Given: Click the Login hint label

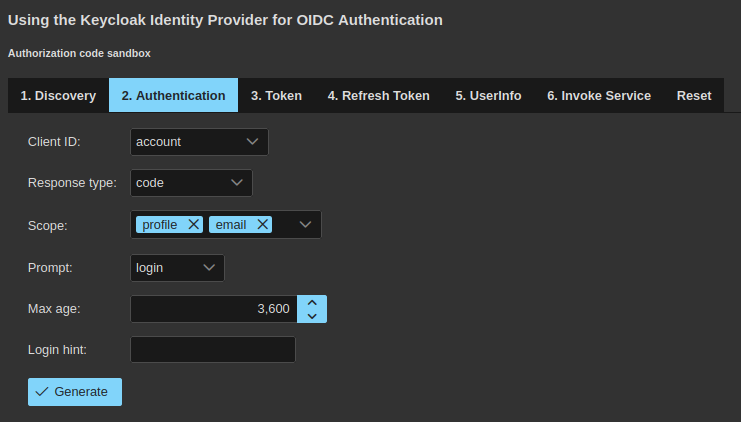Looking at the screenshot, I should (x=57, y=350).
